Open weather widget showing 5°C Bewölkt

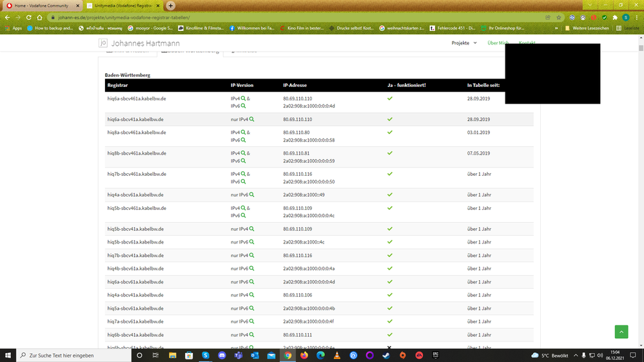[x=549, y=356]
